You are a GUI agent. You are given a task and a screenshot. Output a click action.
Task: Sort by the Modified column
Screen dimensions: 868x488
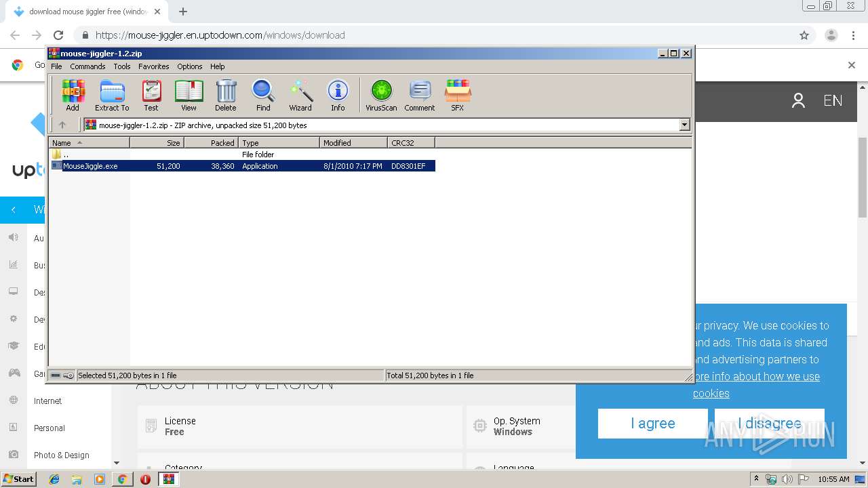tap(353, 142)
